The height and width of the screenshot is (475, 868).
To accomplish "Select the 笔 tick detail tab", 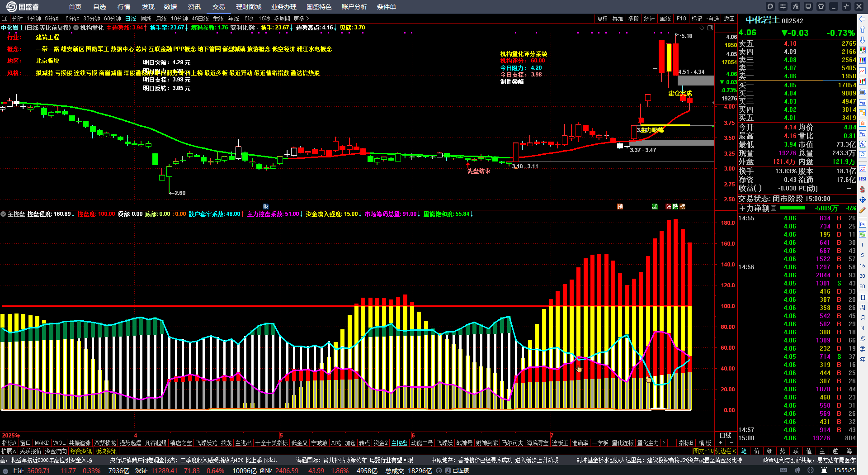I will pos(744,451).
